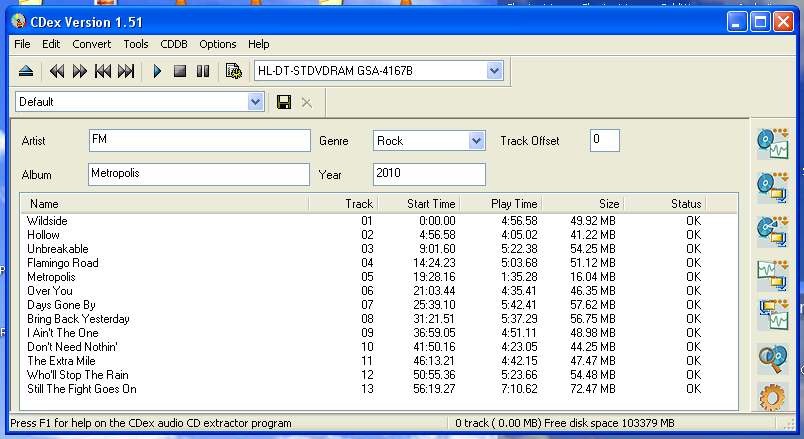Click the 72.47 MB size cell
This screenshot has height=439, width=804.
[x=593, y=389]
